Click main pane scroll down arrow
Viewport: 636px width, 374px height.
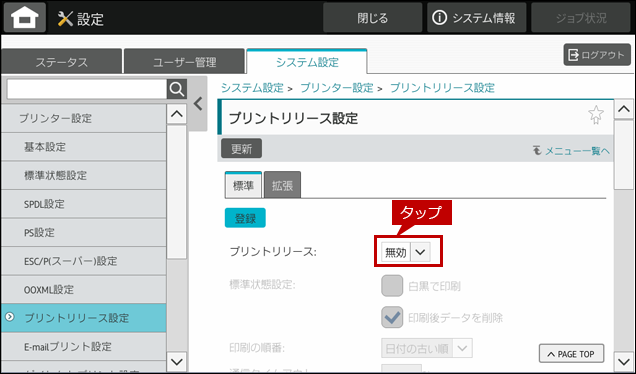624,361
